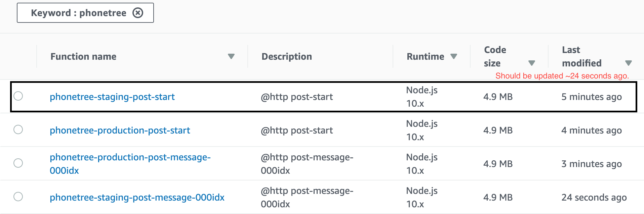Remove the Keyword phonetree filter chip

pyautogui.click(x=138, y=13)
